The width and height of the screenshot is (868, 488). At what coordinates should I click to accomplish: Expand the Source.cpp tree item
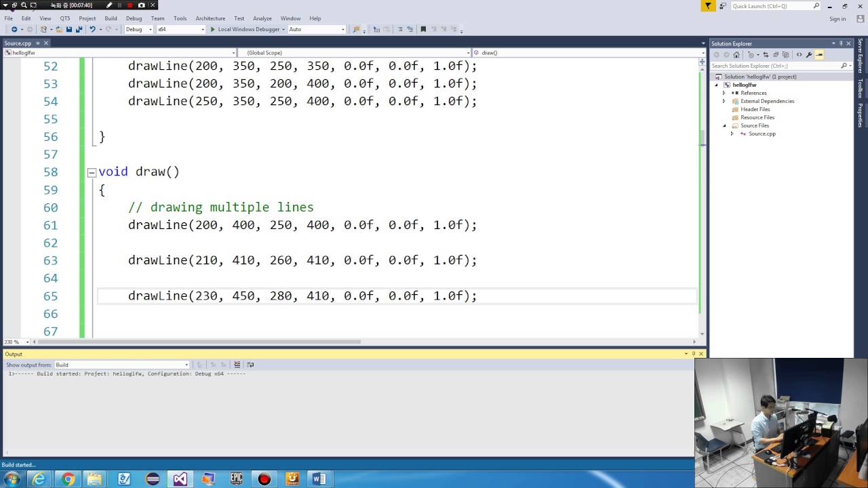pyautogui.click(x=732, y=134)
